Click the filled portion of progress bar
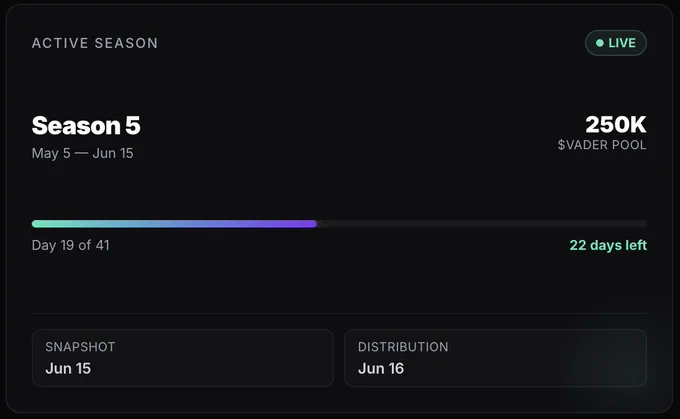 tap(174, 224)
